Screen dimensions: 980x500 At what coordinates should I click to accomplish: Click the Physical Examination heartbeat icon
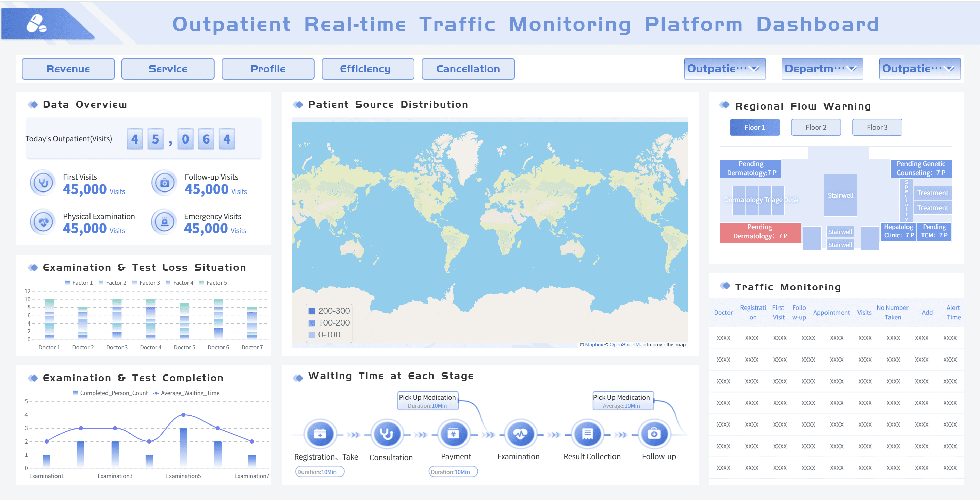[43, 222]
